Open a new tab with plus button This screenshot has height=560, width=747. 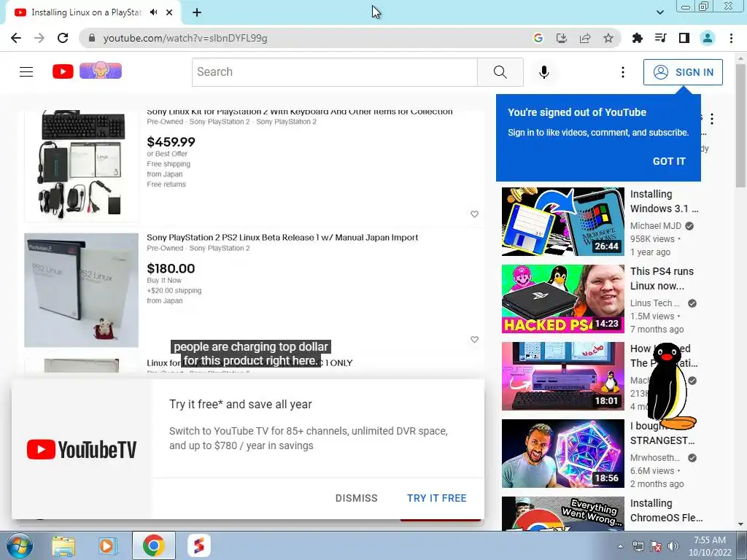point(197,12)
